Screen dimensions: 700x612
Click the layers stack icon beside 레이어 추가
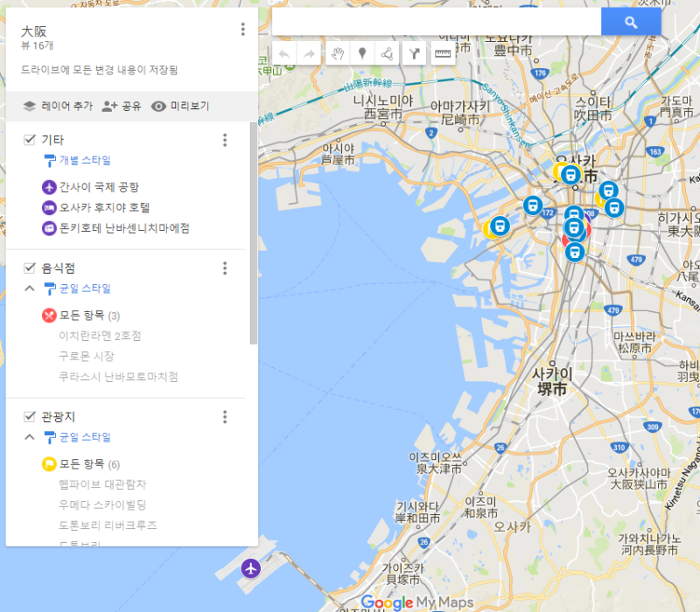[30, 106]
